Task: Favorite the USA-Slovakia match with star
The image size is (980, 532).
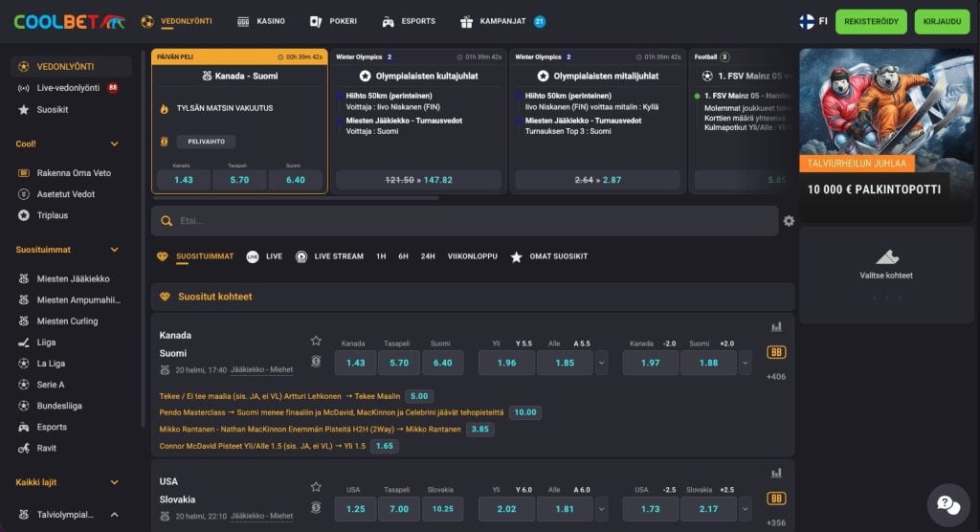Action: tap(316, 487)
